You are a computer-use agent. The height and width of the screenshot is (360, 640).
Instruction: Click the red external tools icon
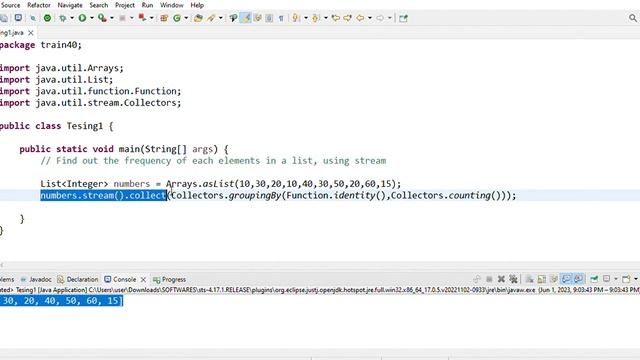coord(142,18)
